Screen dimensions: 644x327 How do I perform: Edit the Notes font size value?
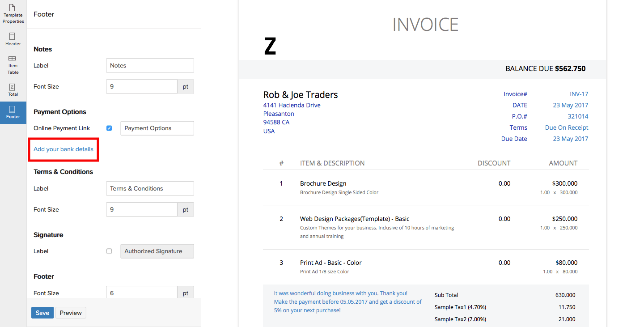[x=141, y=86]
